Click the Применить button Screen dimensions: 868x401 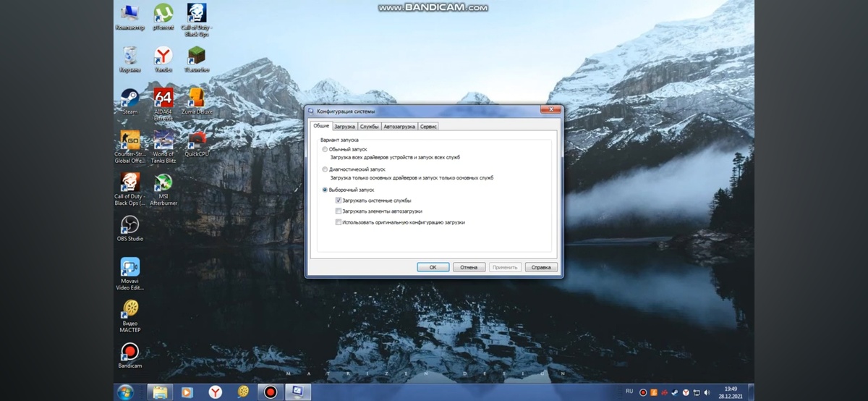(505, 267)
